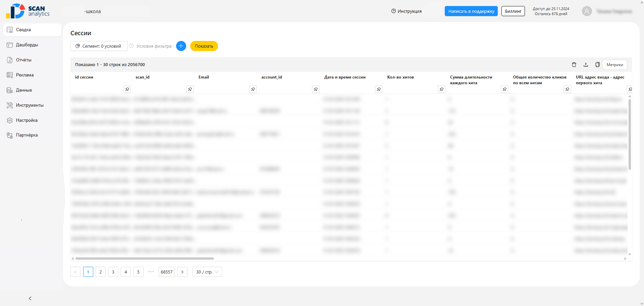The image size is (644, 306).
Task: Pin the id сессии column
Action: (x=127, y=89)
